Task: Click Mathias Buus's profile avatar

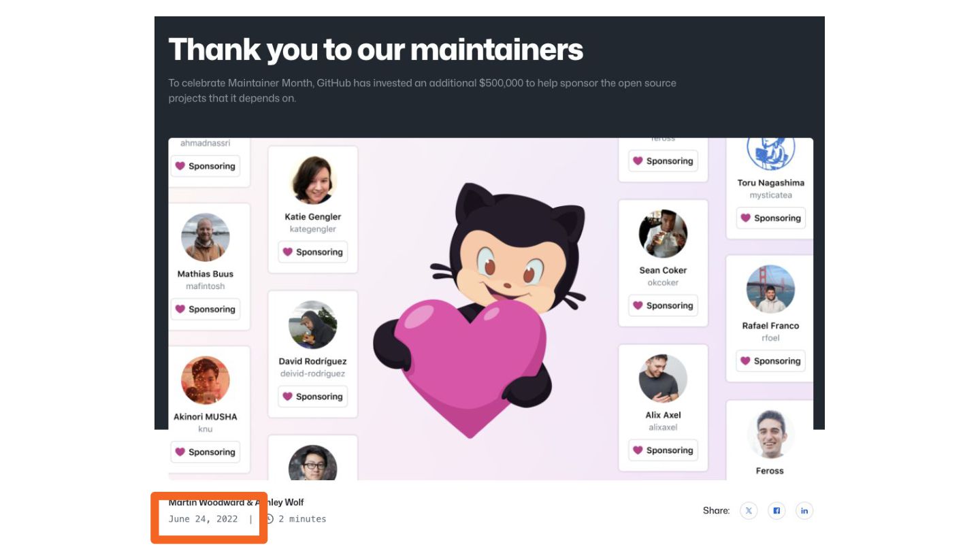Action: click(206, 237)
